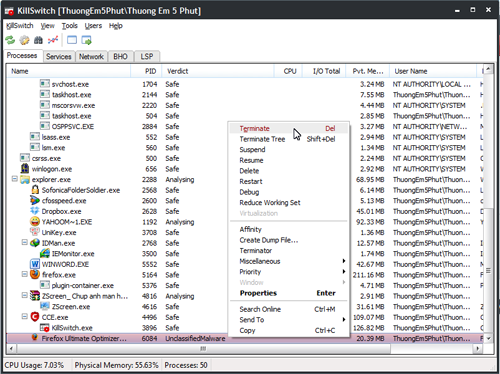Collapse the CCE.exe process tree
Screen dimensions: 500x374
(25, 317)
